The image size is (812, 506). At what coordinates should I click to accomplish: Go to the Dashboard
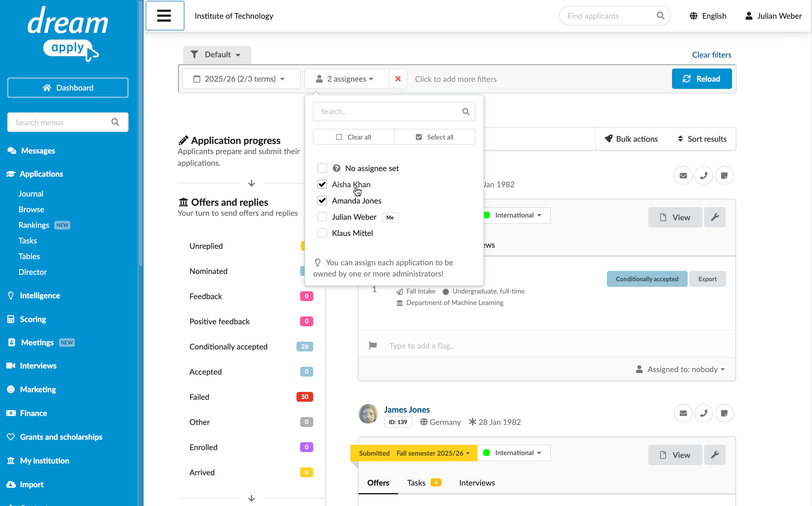pyautogui.click(x=68, y=88)
